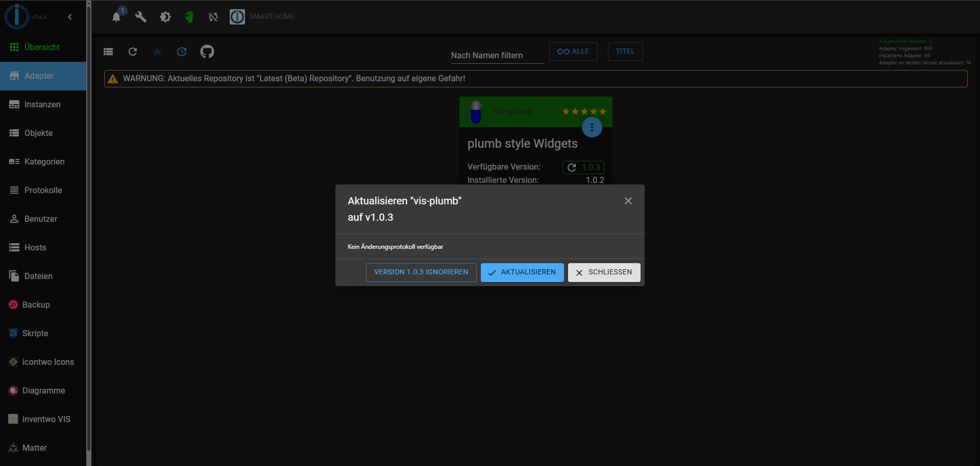Confirm update with the AKTUALISIEREN button
This screenshot has height=466, width=980.
522,272
